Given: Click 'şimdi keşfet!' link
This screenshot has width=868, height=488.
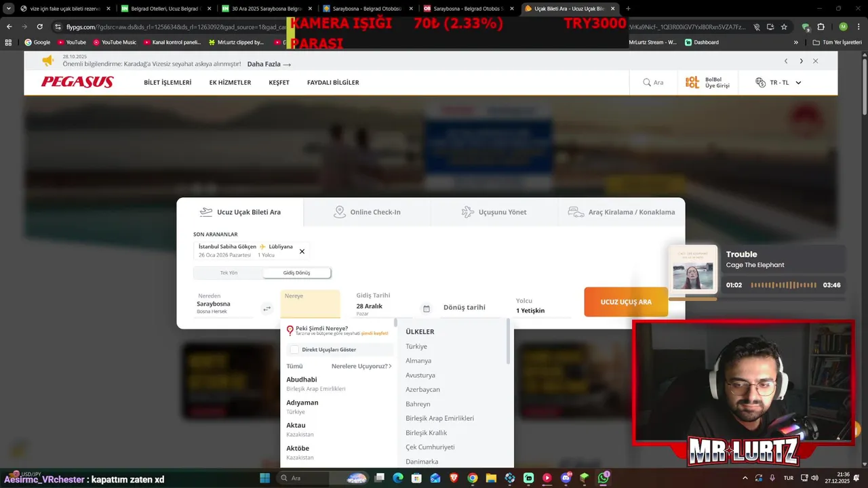Looking at the screenshot, I should tap(374, 333).
